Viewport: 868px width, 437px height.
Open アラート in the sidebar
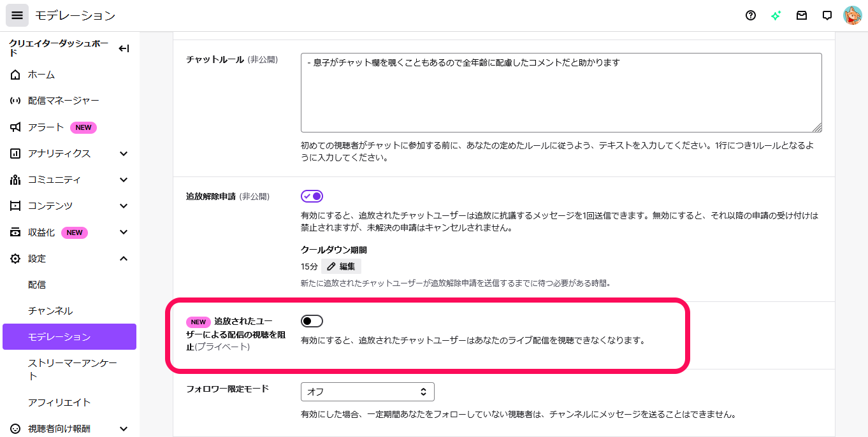click(46, 127)
